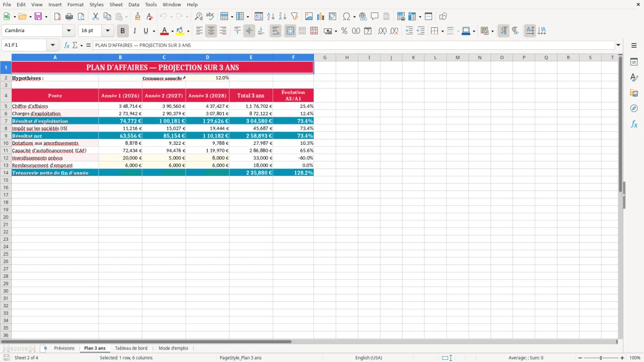
Task: Toggle Merge and Center Cells
Action: click(x=290, y=31)
